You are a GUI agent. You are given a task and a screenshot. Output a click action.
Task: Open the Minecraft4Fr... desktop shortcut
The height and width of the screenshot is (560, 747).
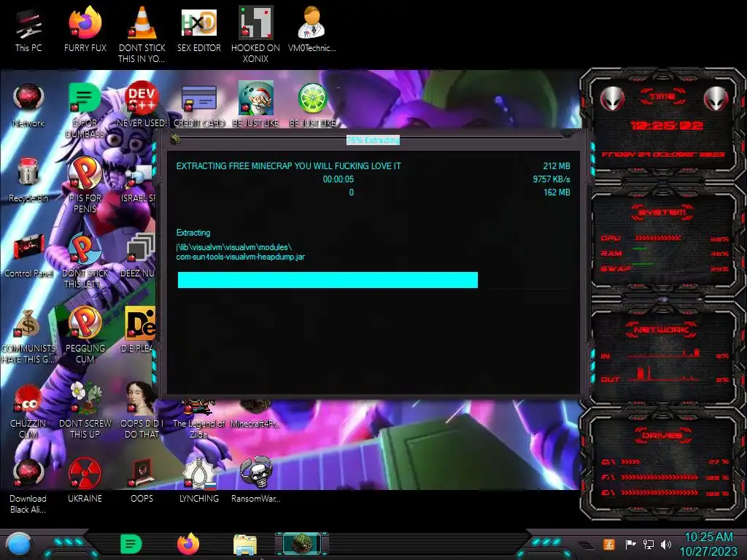pyautogui.click(x=256, y=414)
